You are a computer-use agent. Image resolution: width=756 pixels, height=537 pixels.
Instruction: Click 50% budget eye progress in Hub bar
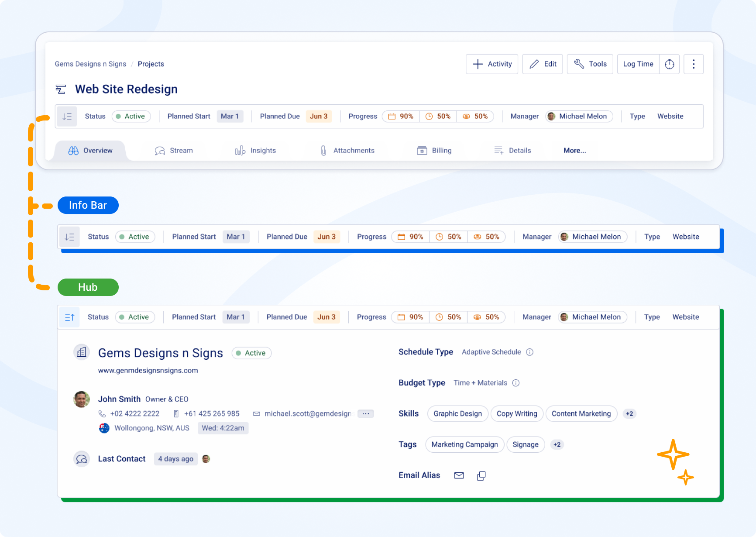tap(487, 317)
